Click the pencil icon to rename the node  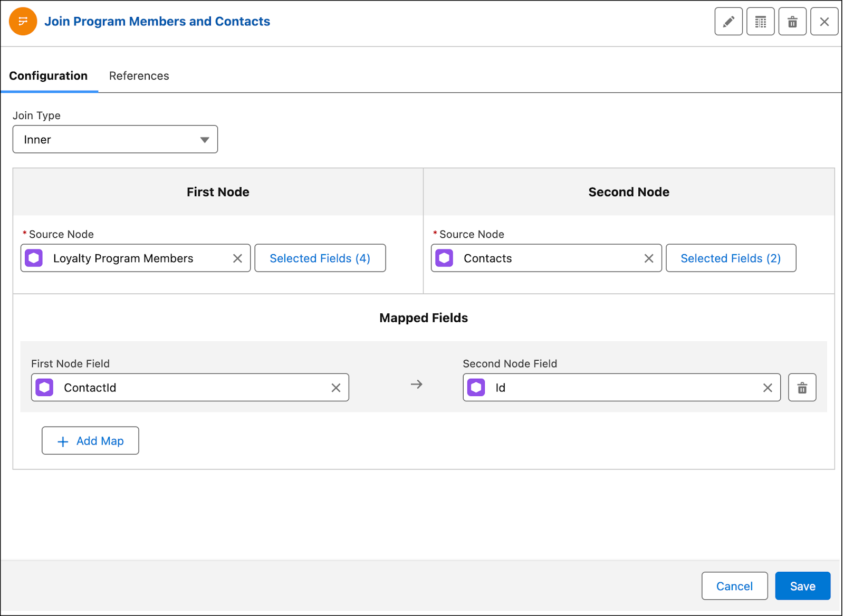click(728, 21)
